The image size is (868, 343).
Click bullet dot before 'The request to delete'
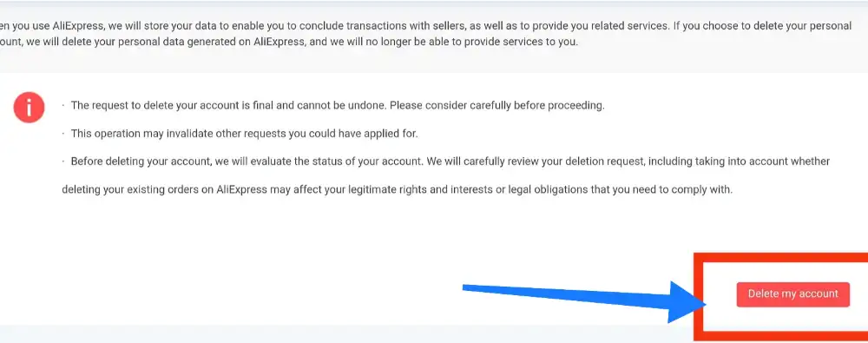point(63,106)
